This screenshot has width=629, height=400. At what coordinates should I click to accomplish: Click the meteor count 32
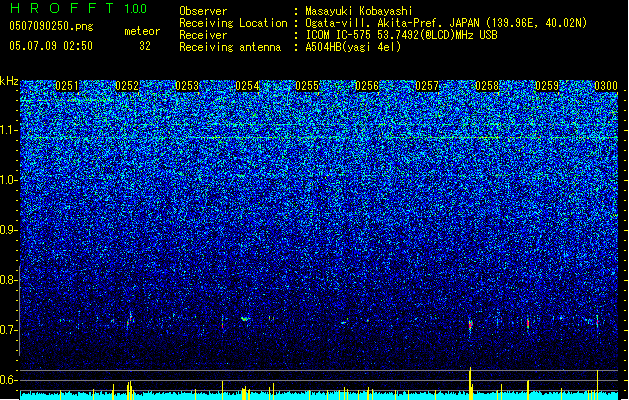(145, 46)
